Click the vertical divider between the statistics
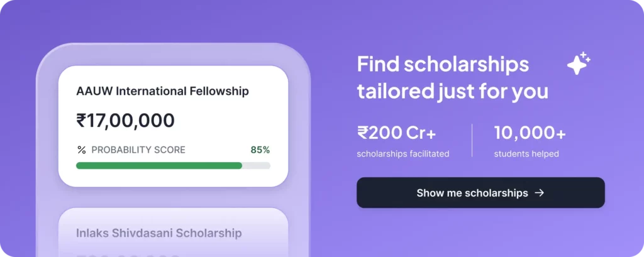The height and width of the screenshot is (257, 644). pyautogui.click(x=472, y=141)
